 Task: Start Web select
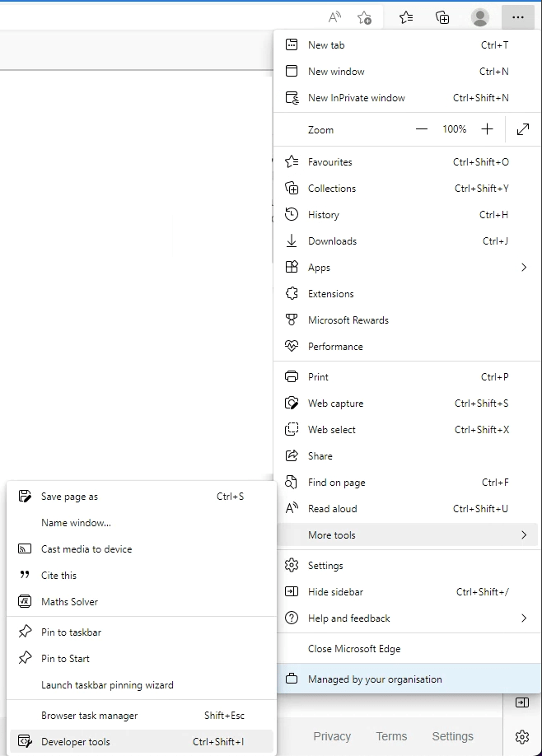point(407,430)
